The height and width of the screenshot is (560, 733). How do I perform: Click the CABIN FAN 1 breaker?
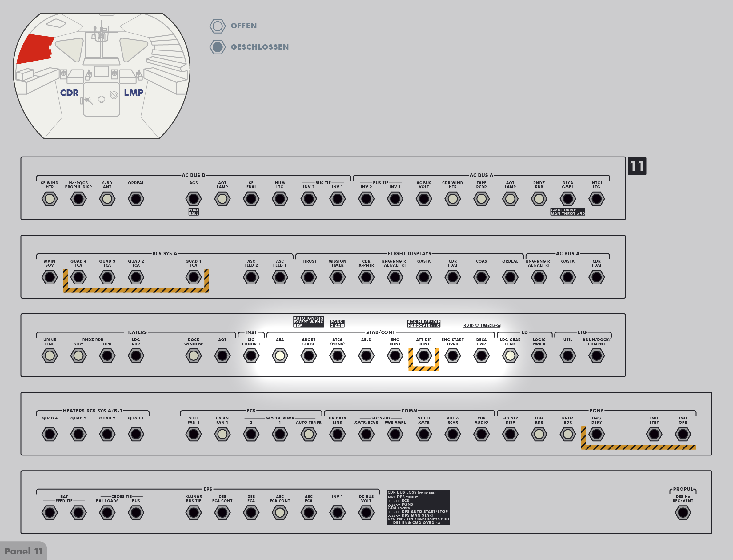[222, 434]
